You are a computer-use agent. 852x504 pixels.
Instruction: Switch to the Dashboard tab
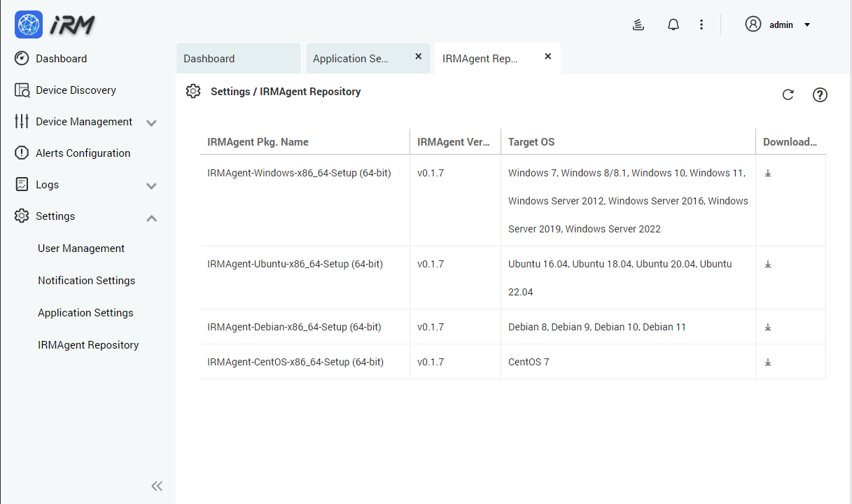pyautogui.click(x=209, y=58)
